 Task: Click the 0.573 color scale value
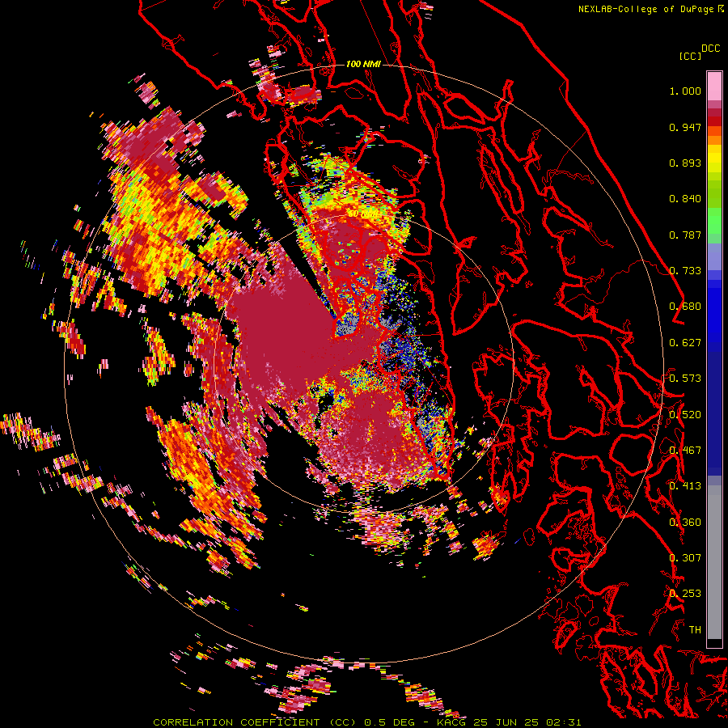[685, 379]
